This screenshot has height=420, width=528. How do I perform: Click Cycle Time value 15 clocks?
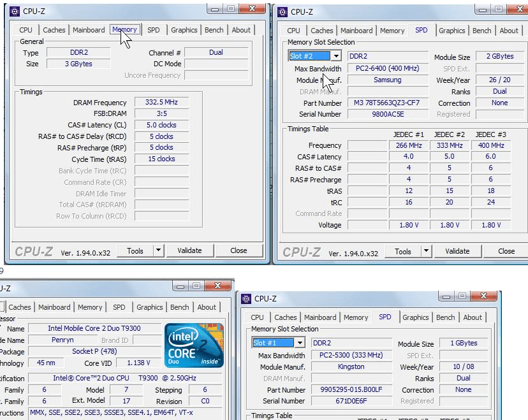tap(161, 159)
